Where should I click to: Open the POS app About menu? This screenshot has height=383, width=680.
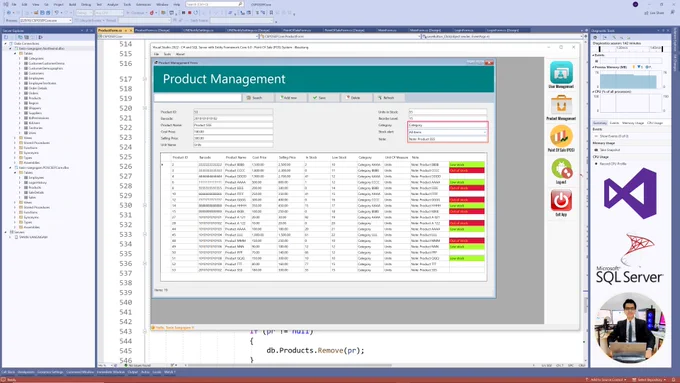(x=180, y=54)
